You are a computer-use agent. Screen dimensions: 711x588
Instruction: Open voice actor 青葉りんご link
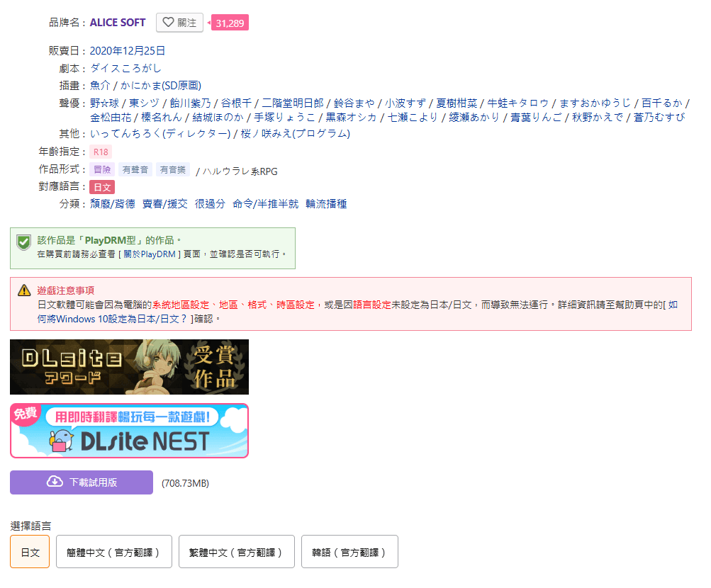536,118
